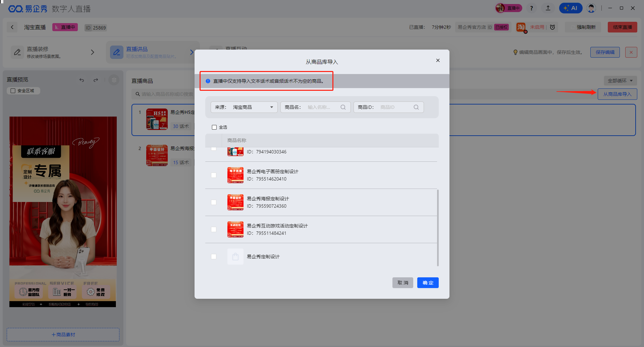This screenshot has height=347, width=644.
Task: Expand the 全部循环 dropdown
Action: (x=620, y=81)
